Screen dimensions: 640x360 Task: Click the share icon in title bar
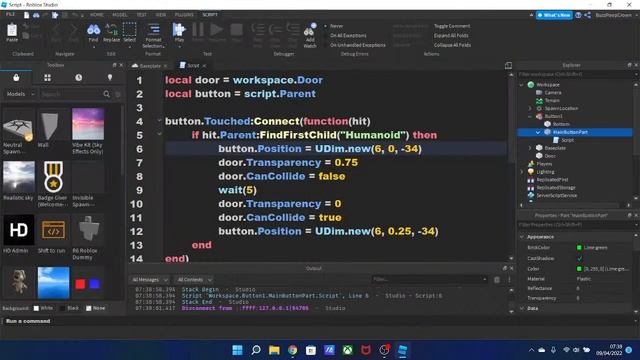pos(587,15)
